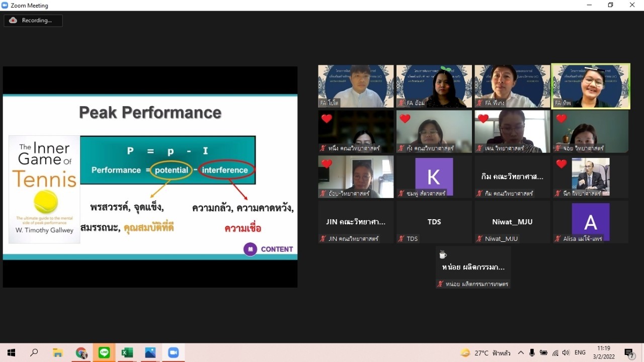Open the Wi-Fi network tray icon
The height and width of the screenshot is (362, 644).
(x=555, y=352)
